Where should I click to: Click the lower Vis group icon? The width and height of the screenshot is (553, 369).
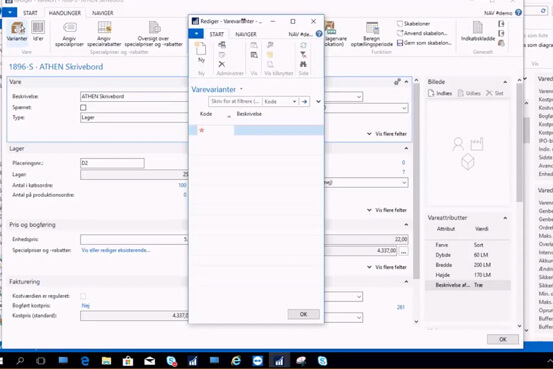point(254,55)
